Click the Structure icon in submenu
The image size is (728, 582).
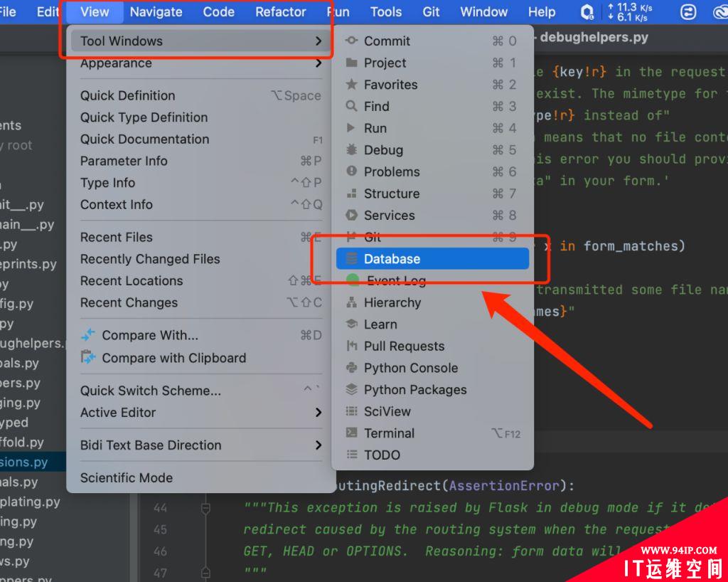(x=351, y=194)
